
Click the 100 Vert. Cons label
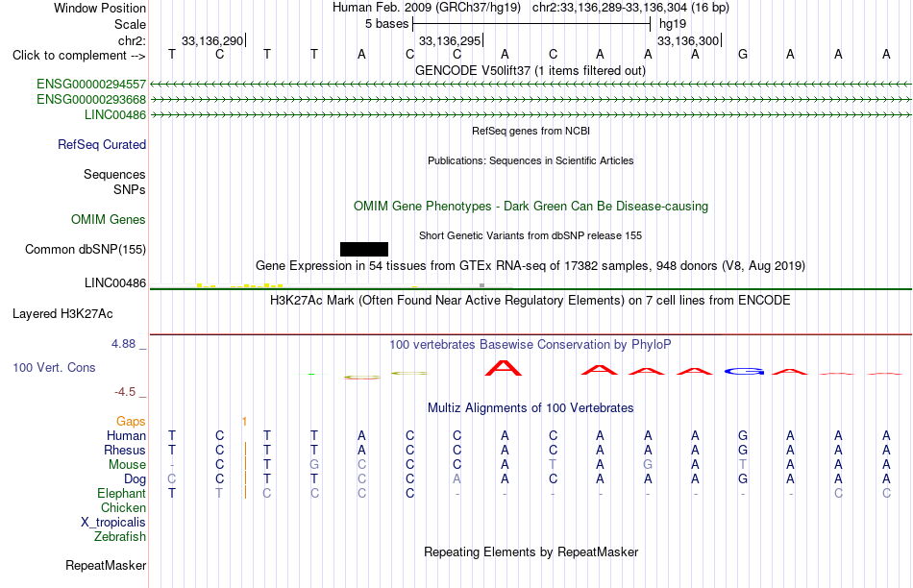pos(54,367)
